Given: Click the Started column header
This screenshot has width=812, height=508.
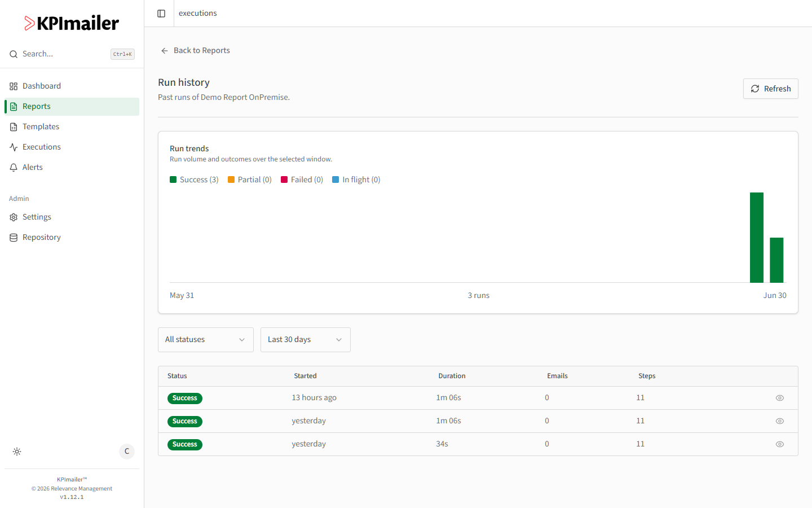Looking at the screenshot, I should pos(305,376).
